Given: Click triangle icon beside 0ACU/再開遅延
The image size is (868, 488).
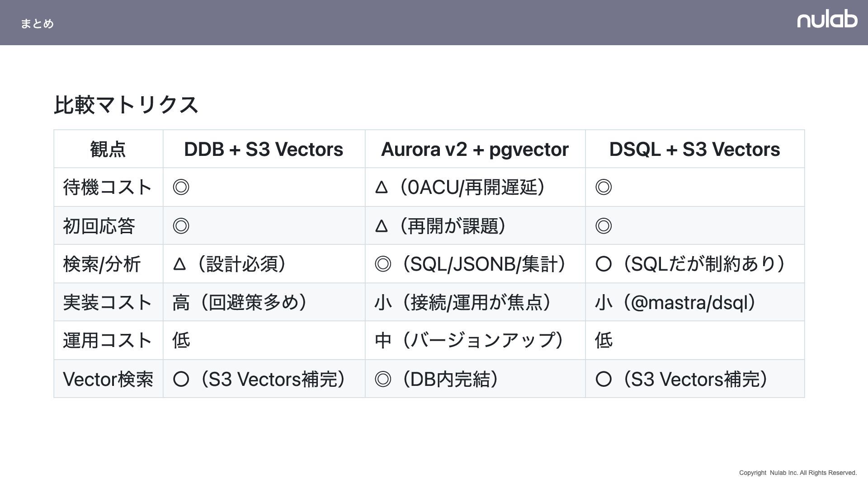Looking at the screenshot, I should [x=382, y=187].
